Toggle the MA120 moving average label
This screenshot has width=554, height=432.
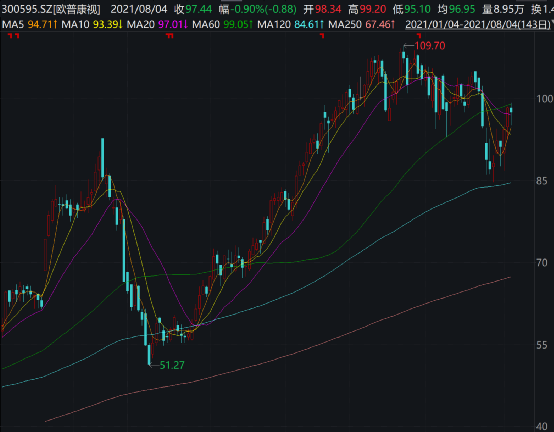pyautogui.click(x=274, y=24)
